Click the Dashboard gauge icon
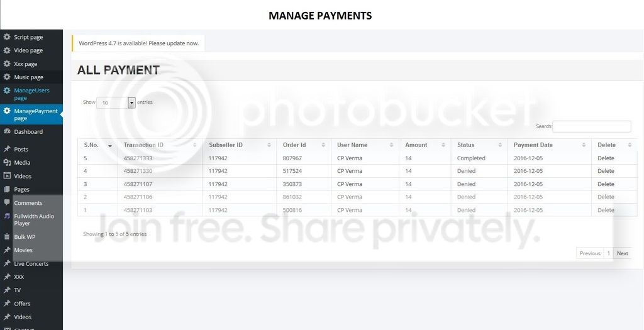The height and width of the screenshot is (330, 644). 6,131
